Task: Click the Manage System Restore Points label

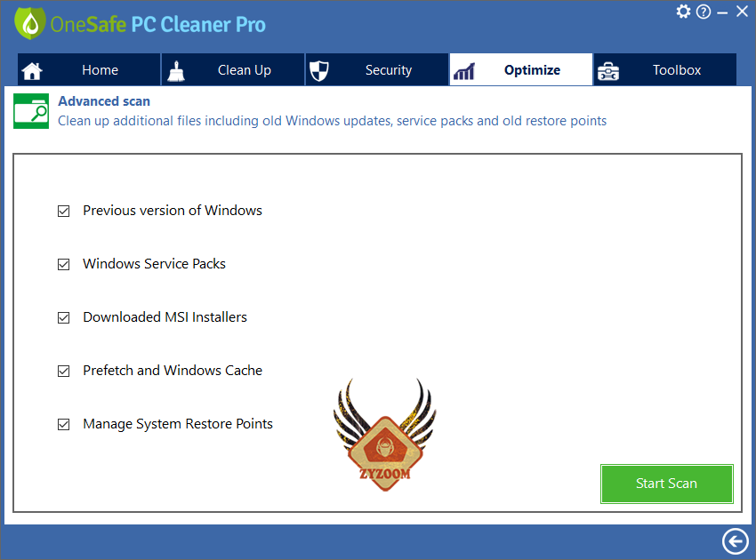Action: pyautogui.click(x=178, y=424)
